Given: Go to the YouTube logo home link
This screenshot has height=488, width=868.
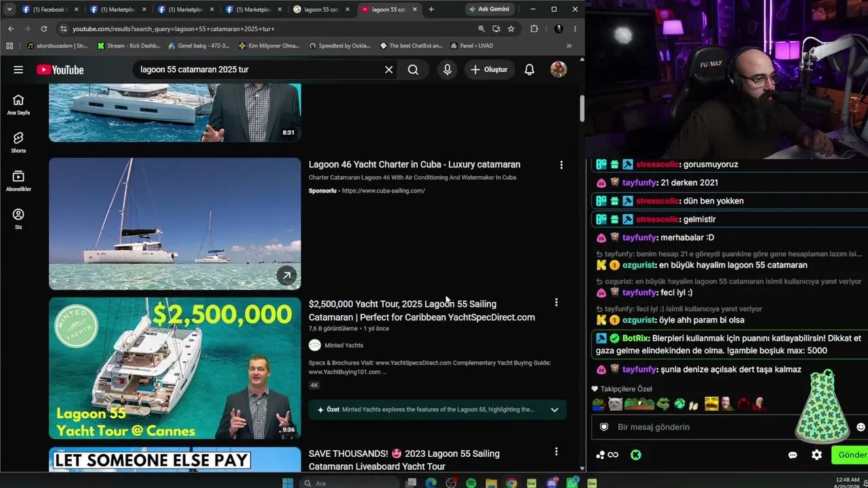Looking at the screenshot, I should 60,70.
